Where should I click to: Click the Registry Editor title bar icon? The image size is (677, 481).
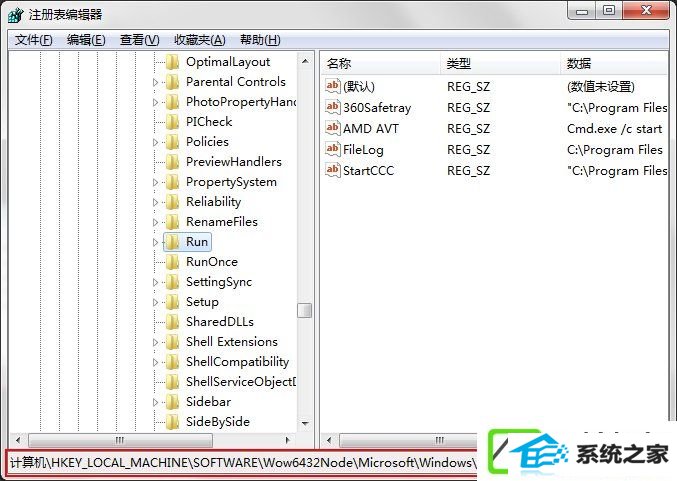(15, 15)
